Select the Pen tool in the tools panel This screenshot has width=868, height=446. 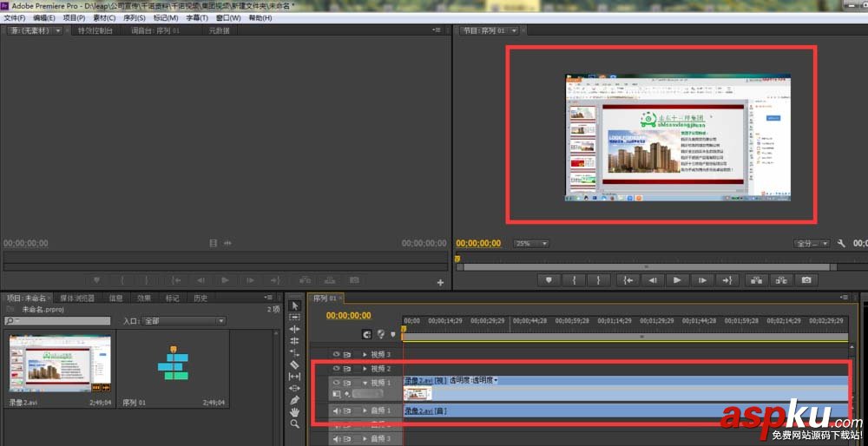(294, 400)
